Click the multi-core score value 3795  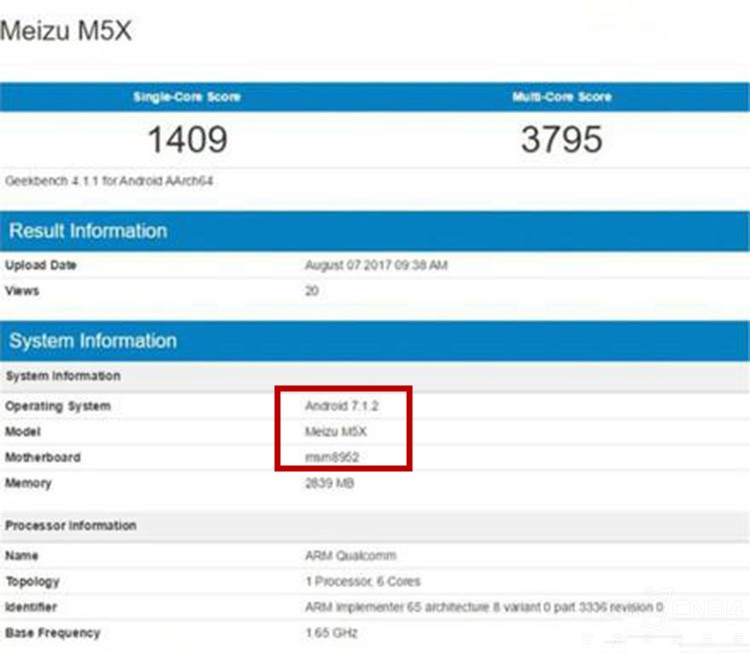(x=561, y=140)
